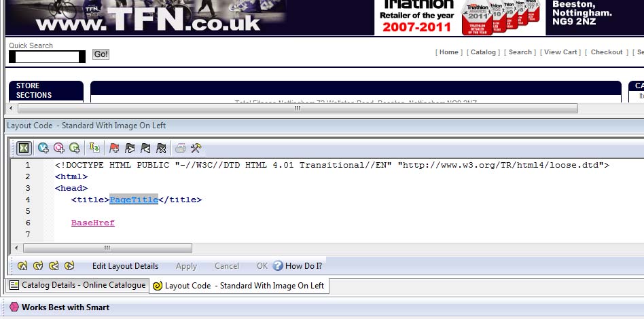Click the How Do I? help button

298,266
